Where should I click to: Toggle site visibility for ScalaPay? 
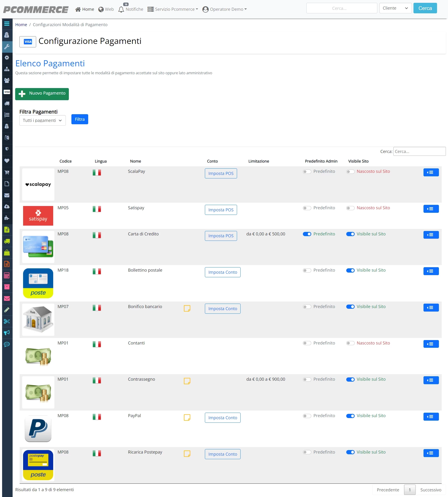350,171
